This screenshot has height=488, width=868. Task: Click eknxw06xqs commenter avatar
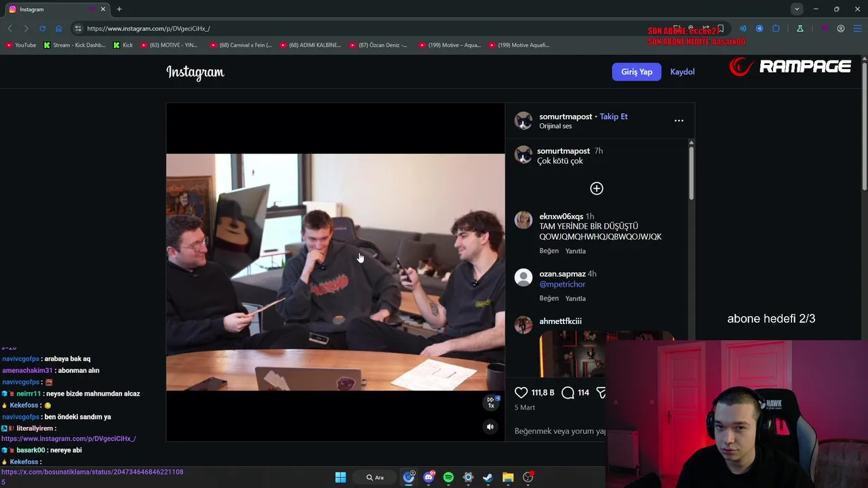[x=524, y=220]
